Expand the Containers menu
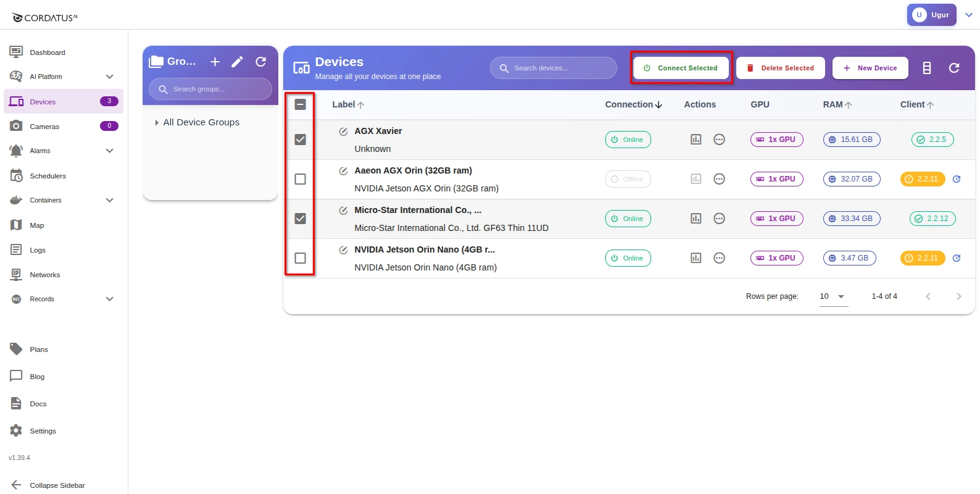The image size is (980, 494). 109,200
